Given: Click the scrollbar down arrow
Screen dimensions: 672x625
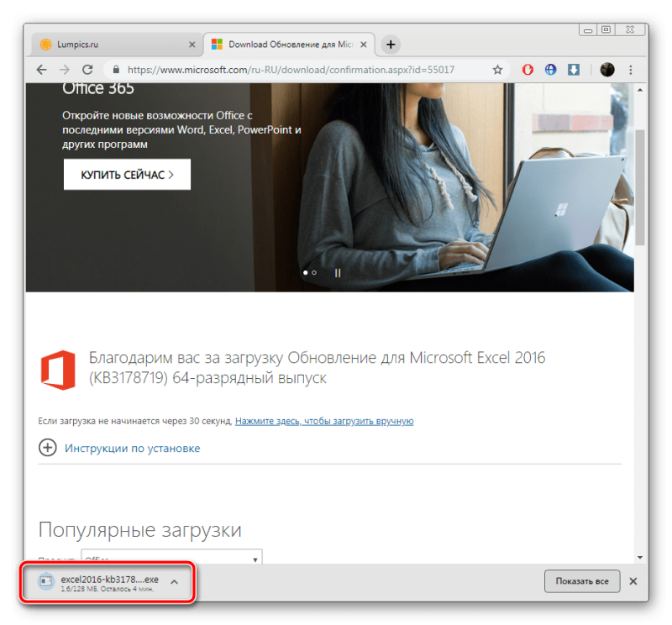Looking at the screenshot, I should 640,558.
